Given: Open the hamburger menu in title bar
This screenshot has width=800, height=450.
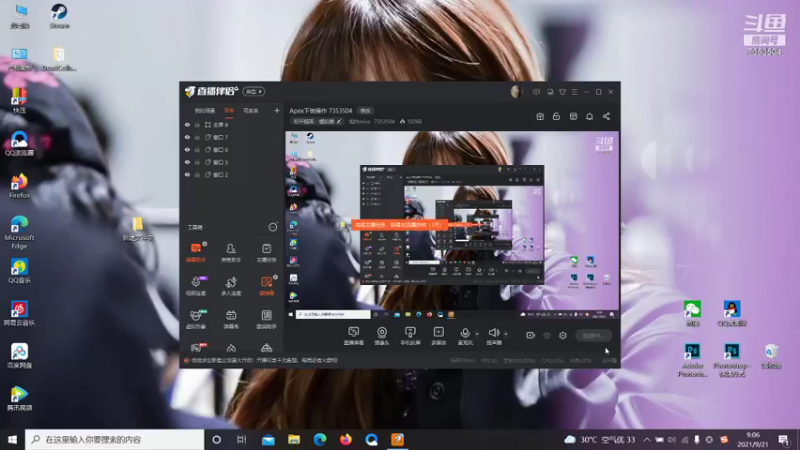Looking at the screenshot, I should point(574,92).
